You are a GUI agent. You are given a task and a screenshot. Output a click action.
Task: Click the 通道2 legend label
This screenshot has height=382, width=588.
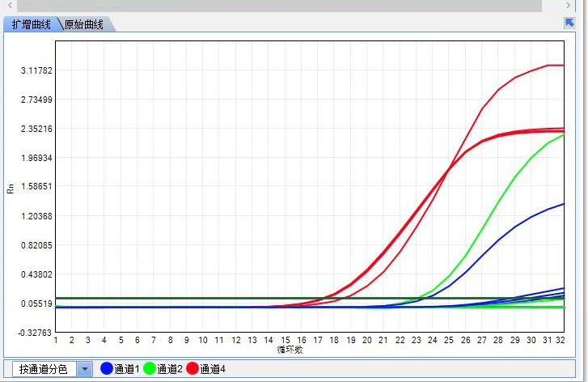(x=170, y=369)
